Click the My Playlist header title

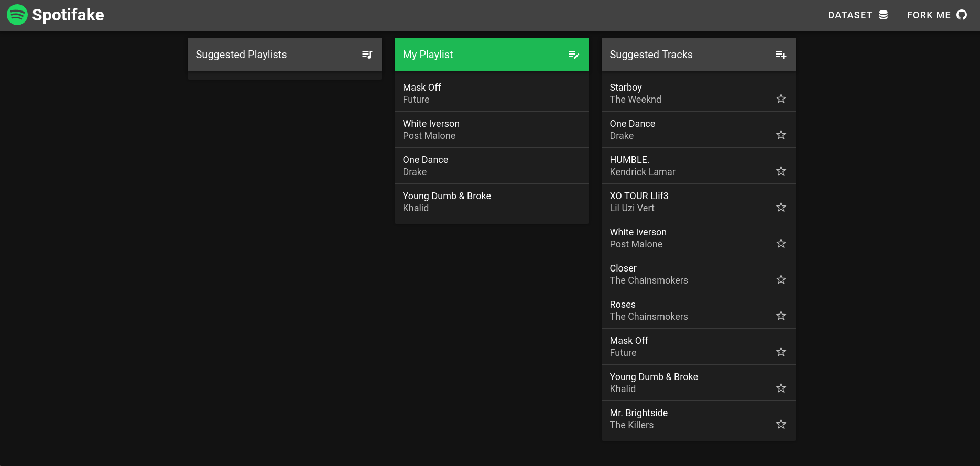[428, 55]
